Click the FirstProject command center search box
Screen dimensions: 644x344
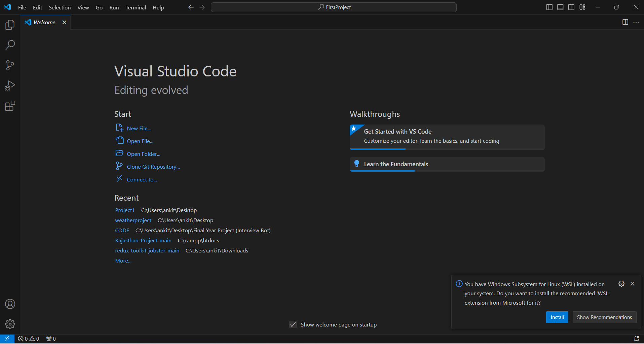[334, 7]
